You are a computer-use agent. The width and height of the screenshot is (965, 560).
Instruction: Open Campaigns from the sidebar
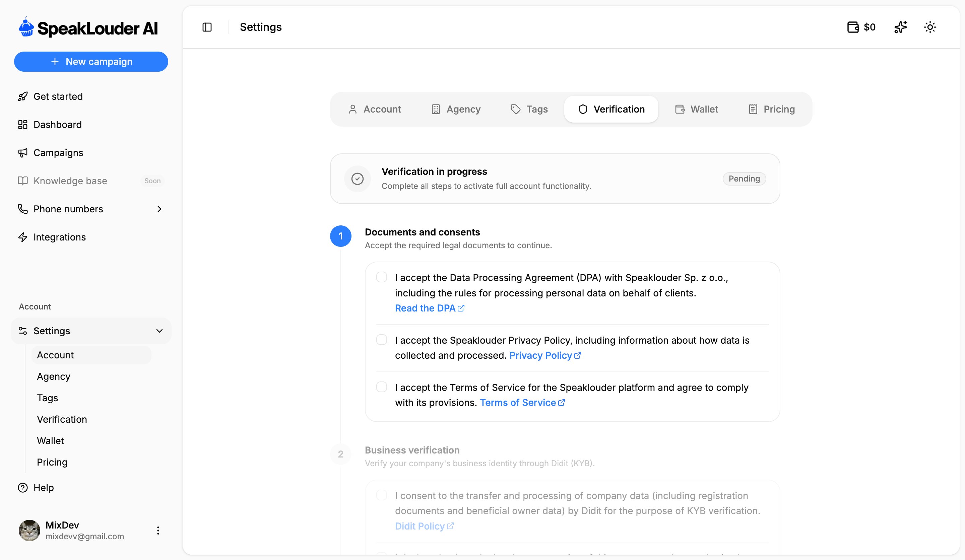(x=91, y=153)
